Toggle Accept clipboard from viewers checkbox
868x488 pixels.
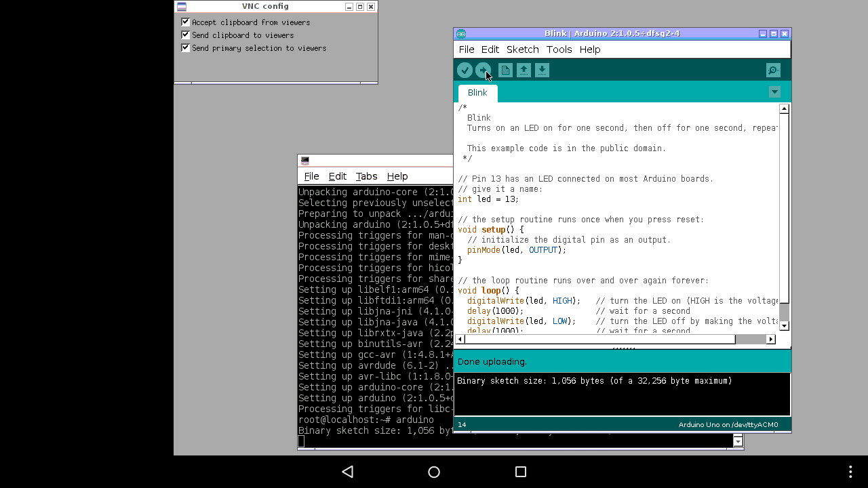tap(185, 22)
